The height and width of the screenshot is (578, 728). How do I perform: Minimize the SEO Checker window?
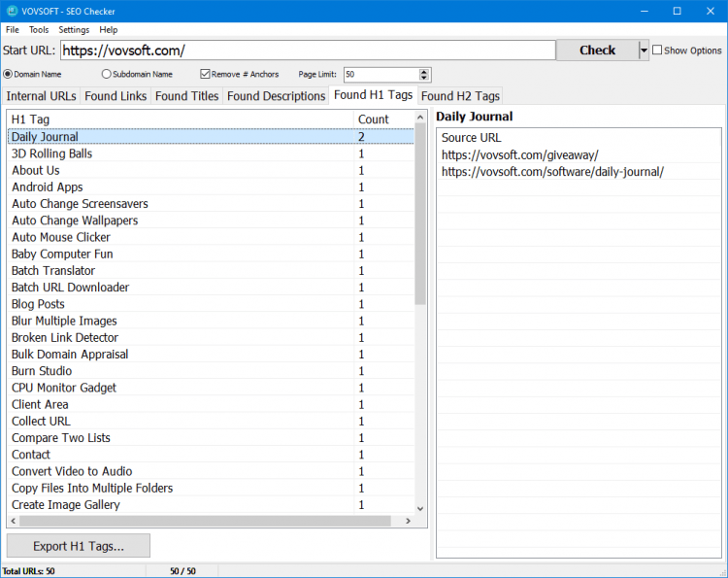click(644, 11)
